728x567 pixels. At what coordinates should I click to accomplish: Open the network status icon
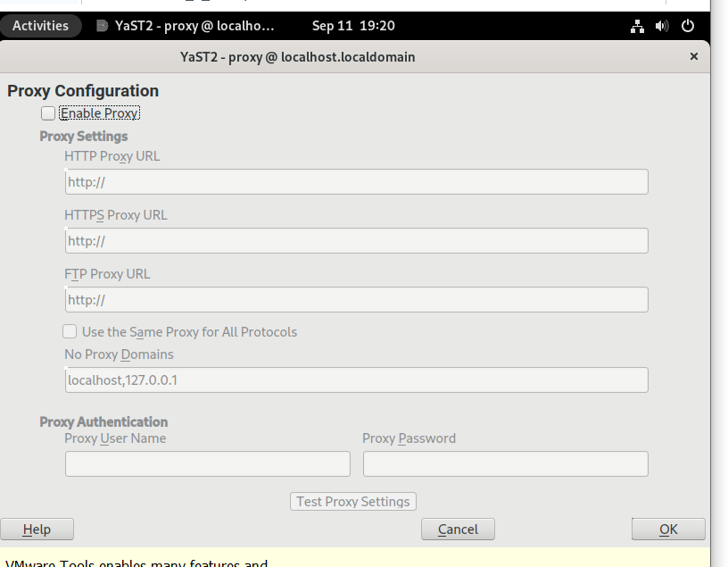638,26
